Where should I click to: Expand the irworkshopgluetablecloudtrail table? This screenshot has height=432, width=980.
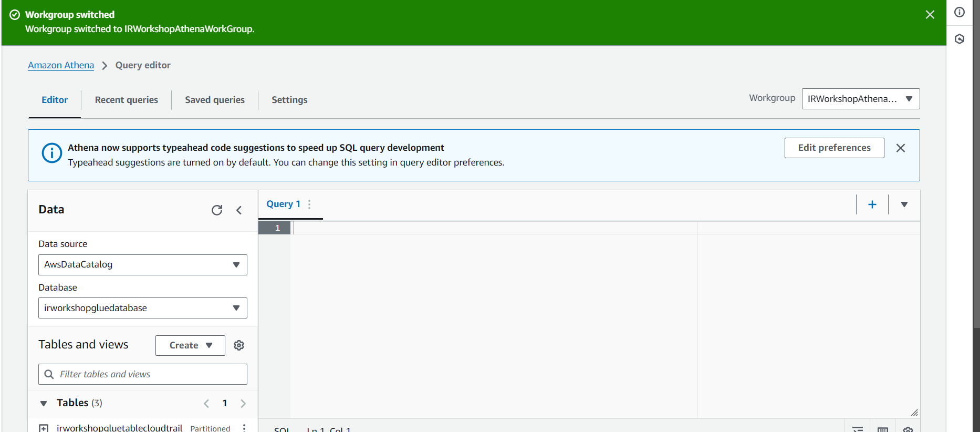(x=44, y=428)
